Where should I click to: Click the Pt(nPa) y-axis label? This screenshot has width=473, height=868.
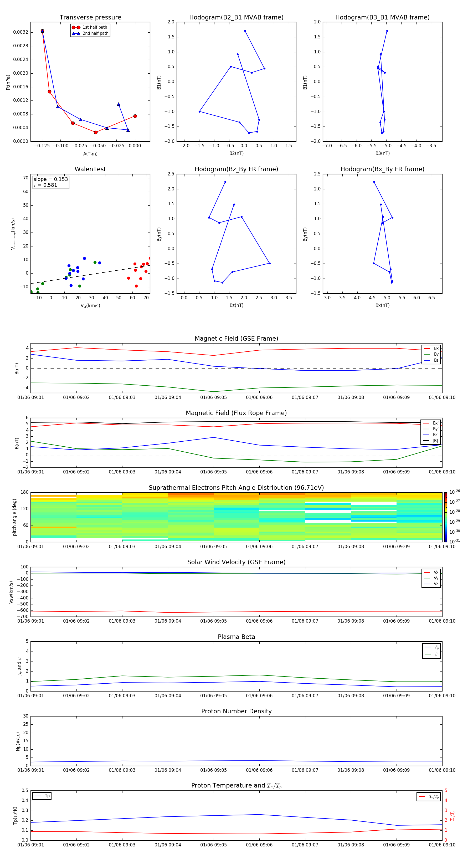(8, 82)
